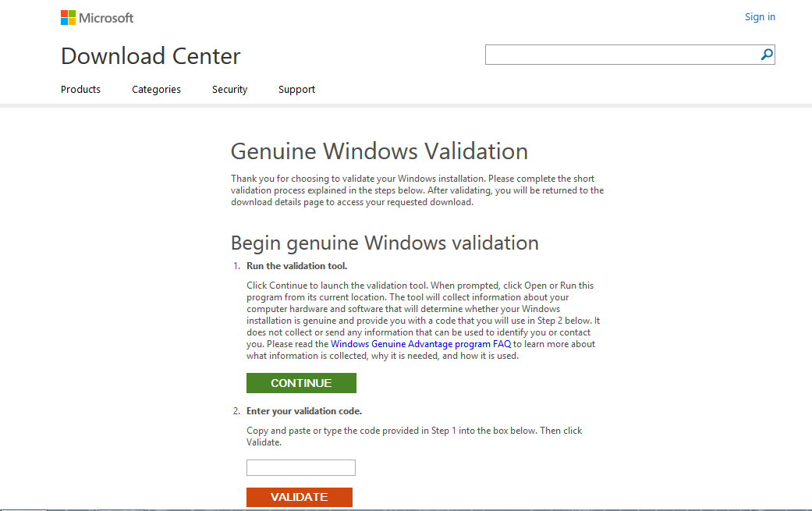Screen dimensions: 812x511
Task: Click the 'Run the validation tool.' step title
Action: coord(296,265)
